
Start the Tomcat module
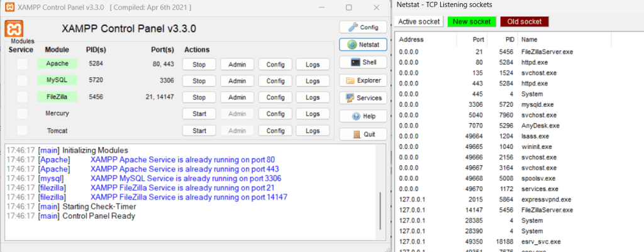pos(199,131)
